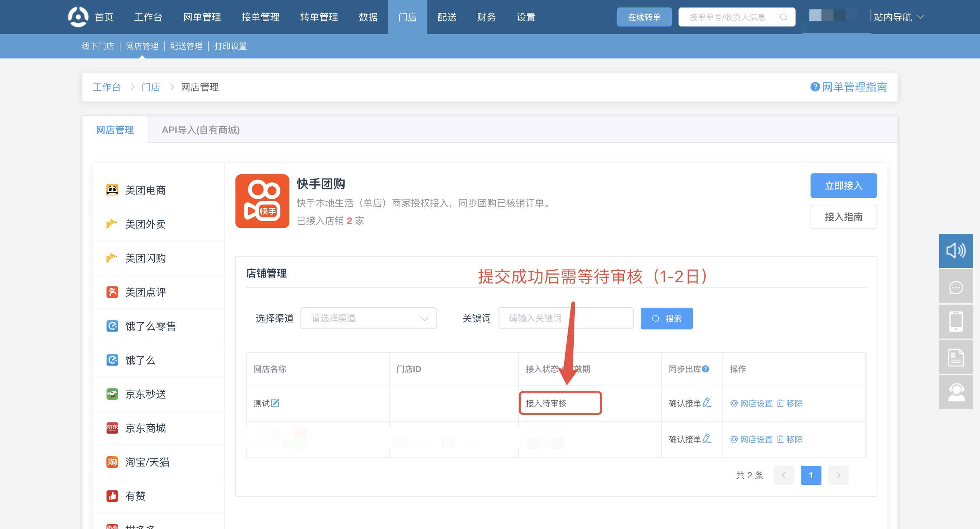The width and height of the screenshot is (980, 529).
Task: Go to next page arrow in pagination
Action: (838, 475)
